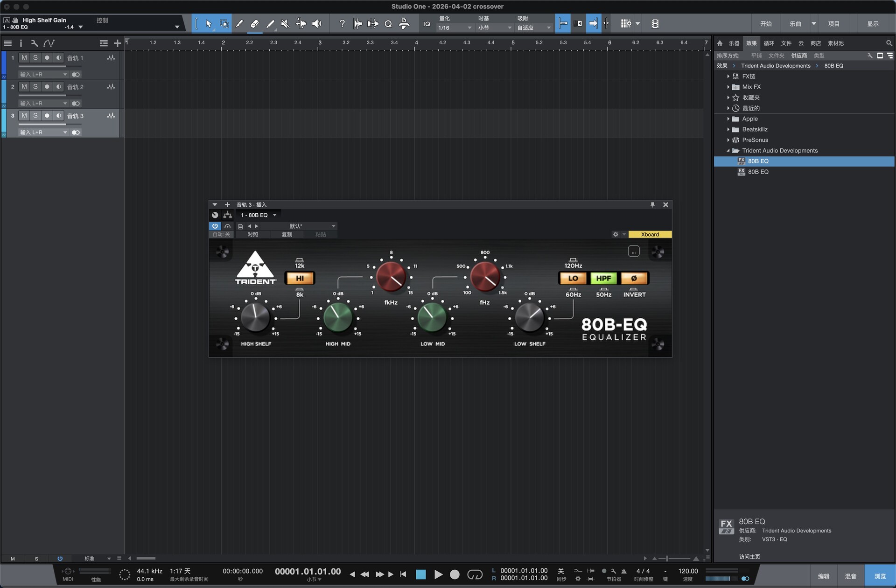Image resolution: width=896 pixels, height=588 pixels.
Task: Expand the PreSonus vendor folder
Action: [728, 140]
